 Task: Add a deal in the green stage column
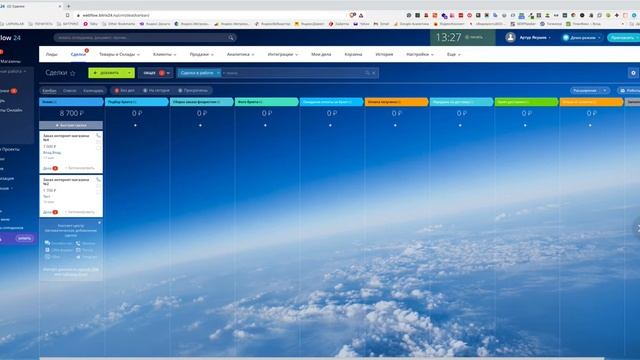click(525, 125)
